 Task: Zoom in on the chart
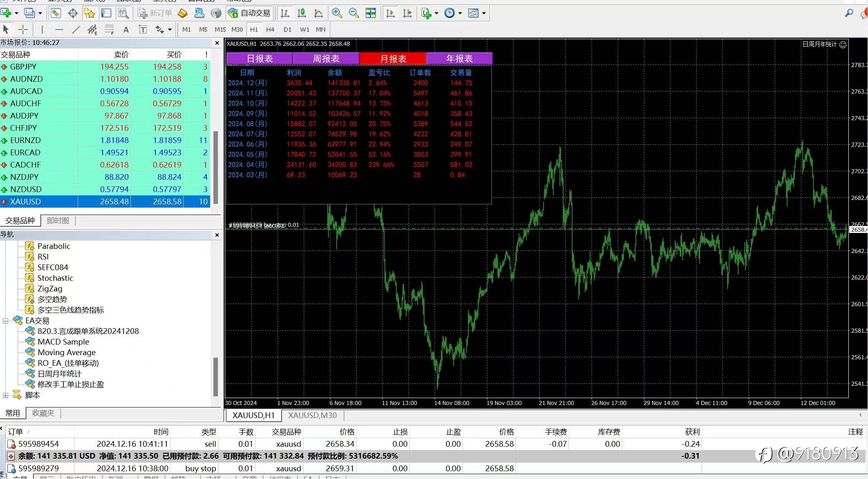click(x=337, y=13)
